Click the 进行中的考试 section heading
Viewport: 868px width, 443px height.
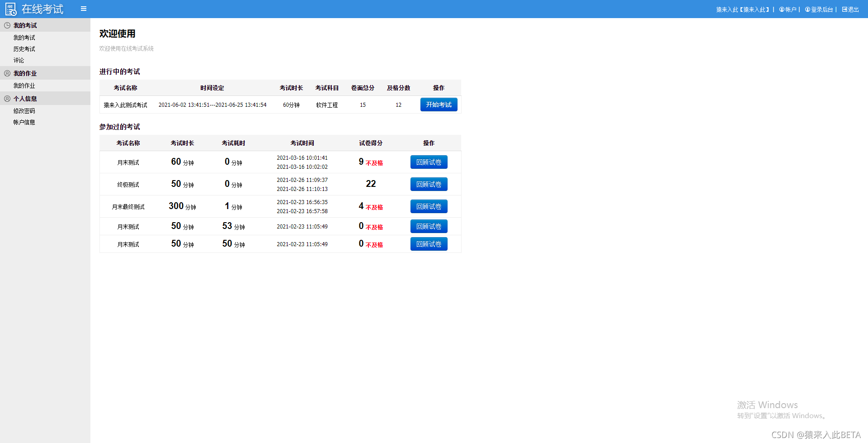click(x=120, y=71)
